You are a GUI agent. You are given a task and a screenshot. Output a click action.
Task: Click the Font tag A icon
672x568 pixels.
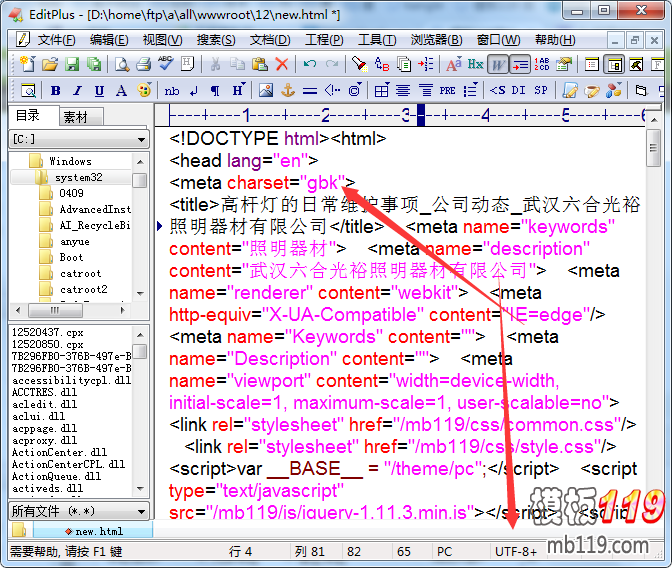[121, 90]
